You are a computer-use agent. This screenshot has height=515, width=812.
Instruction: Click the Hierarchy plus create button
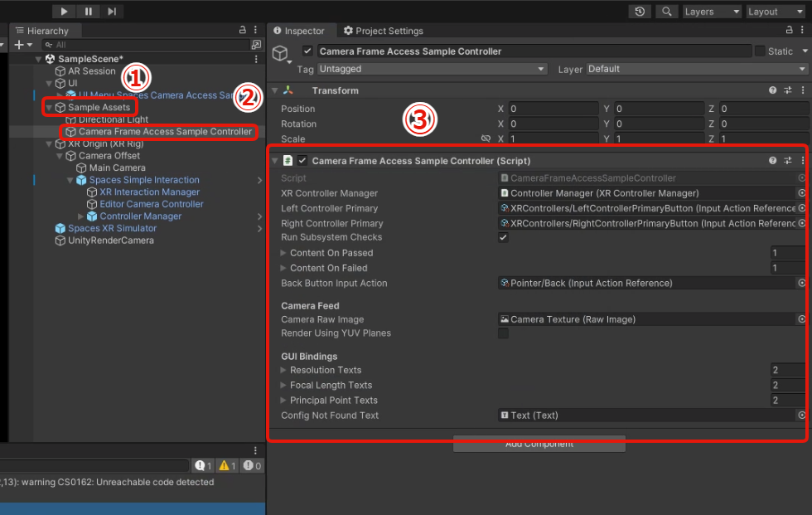20,45
